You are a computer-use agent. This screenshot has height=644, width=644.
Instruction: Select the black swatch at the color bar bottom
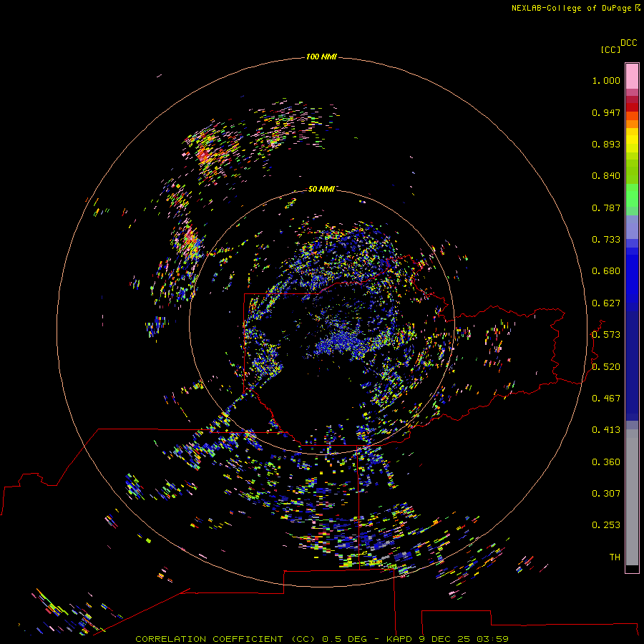632,569
